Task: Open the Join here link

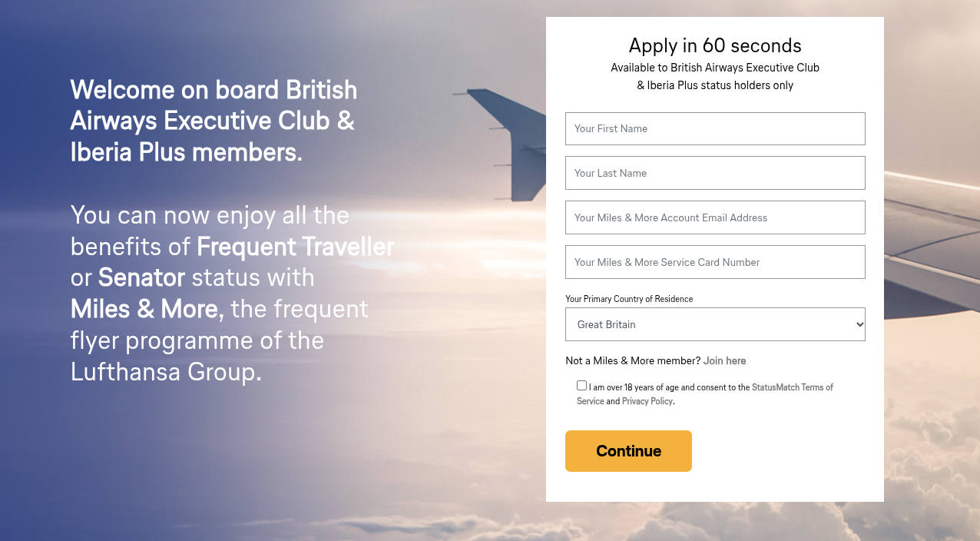Action: (724, 360)
